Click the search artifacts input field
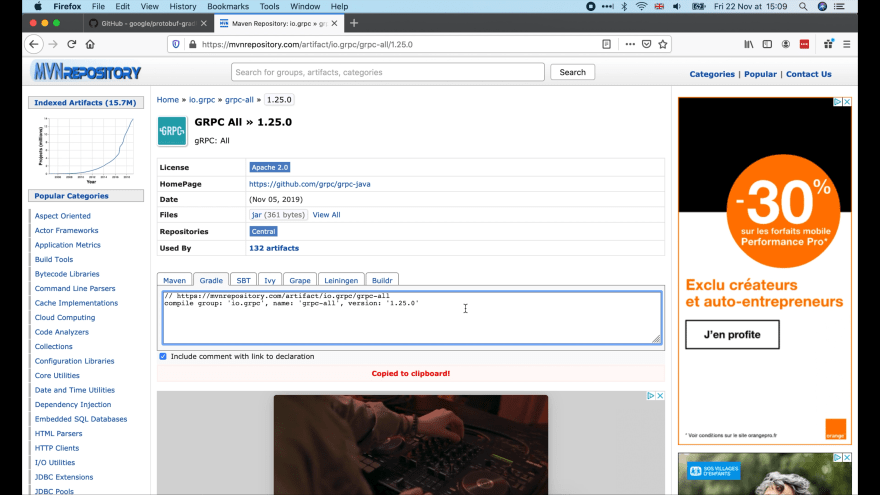The height and width of the screenshot is (495, 880). [x=387, y=72]
